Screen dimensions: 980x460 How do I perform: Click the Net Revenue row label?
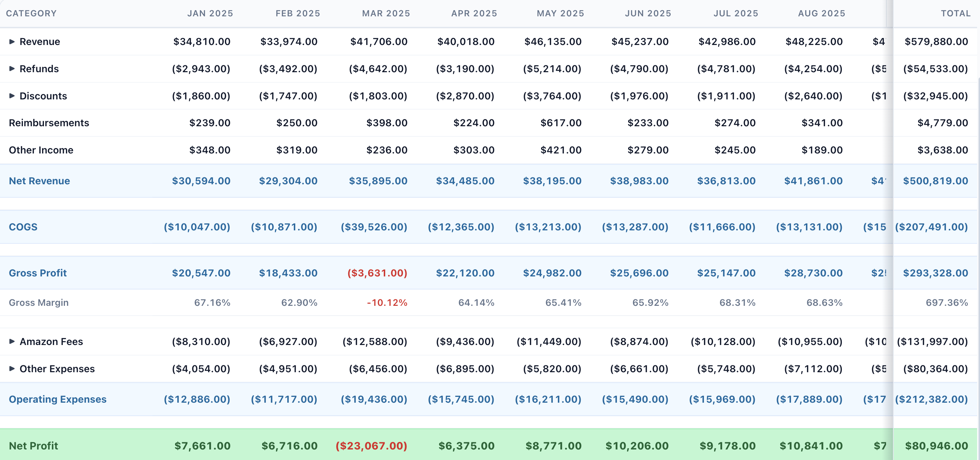coord(39,181)
